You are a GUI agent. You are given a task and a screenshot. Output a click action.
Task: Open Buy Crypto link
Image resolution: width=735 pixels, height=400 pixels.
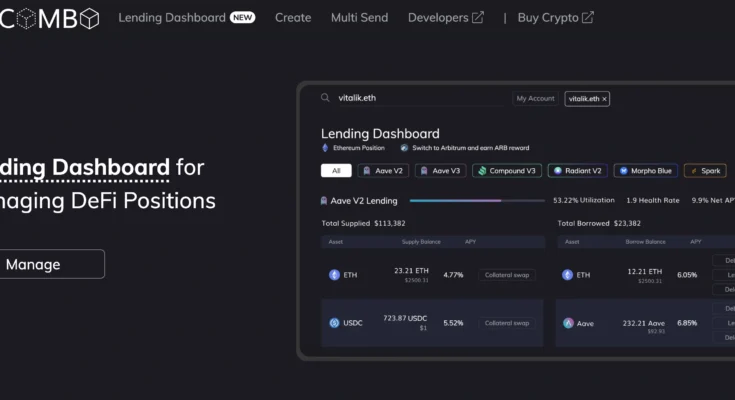(555, 18)
